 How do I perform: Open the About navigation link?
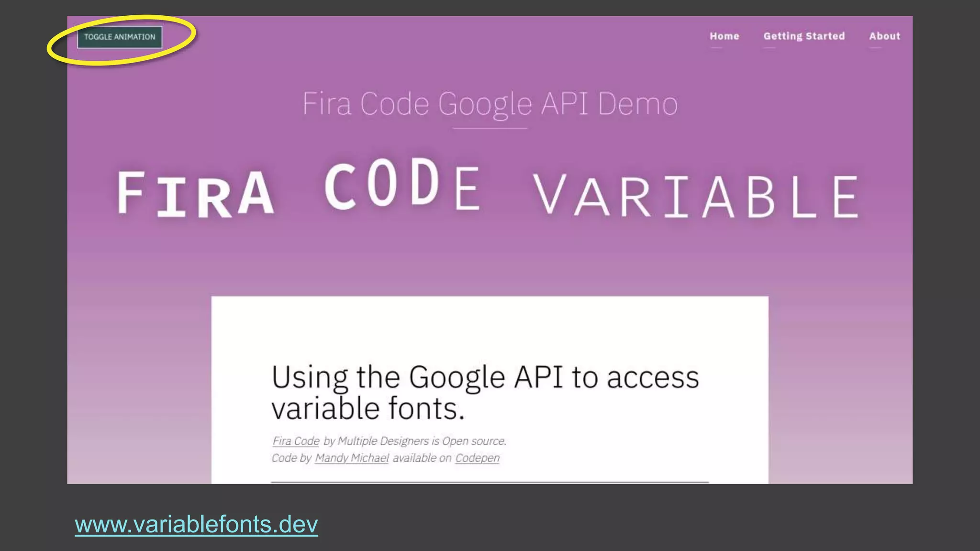coord(884,36)
